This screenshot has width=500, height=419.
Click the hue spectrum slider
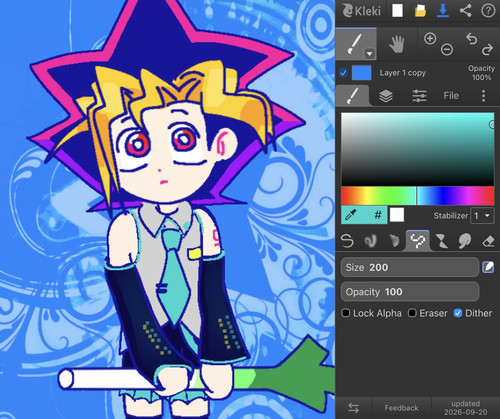click(417, 196)
